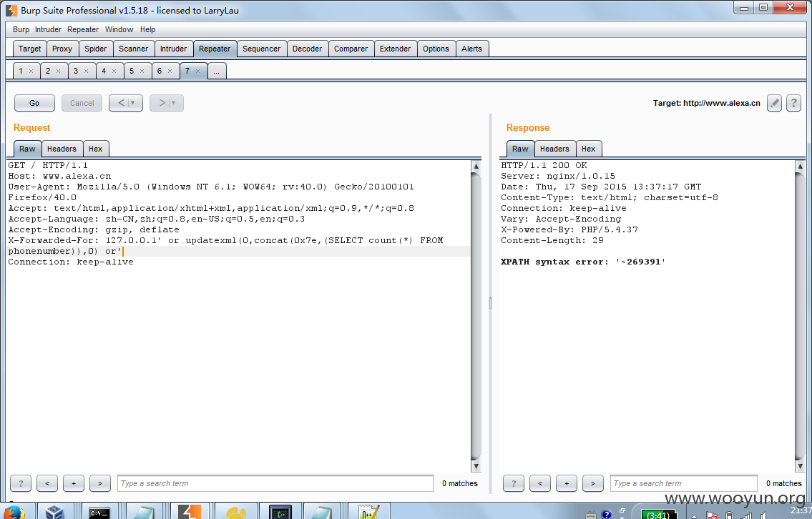Image resolution: width=812 pixels, height=519 pixels.
Task: Close Repeater sub-tab 7
Action: pos(198,71)
